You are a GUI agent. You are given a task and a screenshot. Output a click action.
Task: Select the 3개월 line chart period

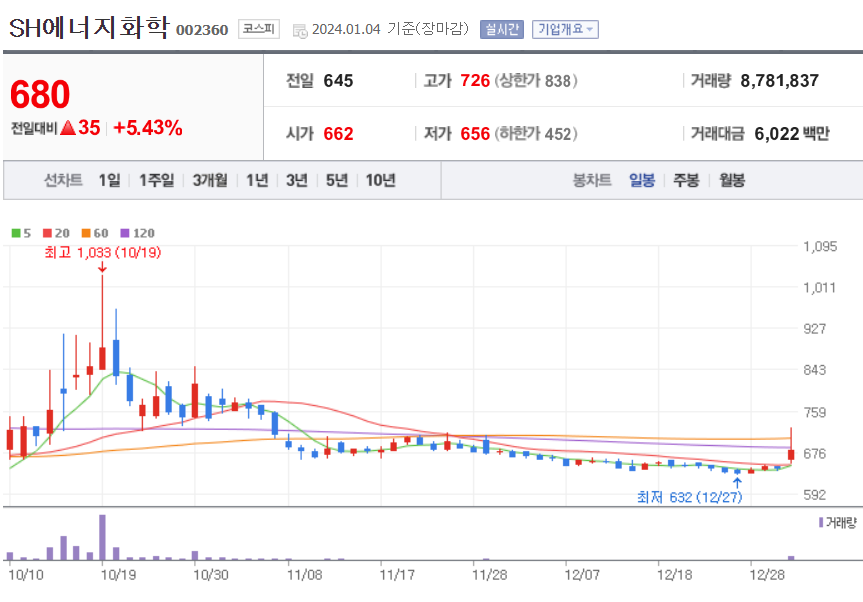[x=210, y=180]
